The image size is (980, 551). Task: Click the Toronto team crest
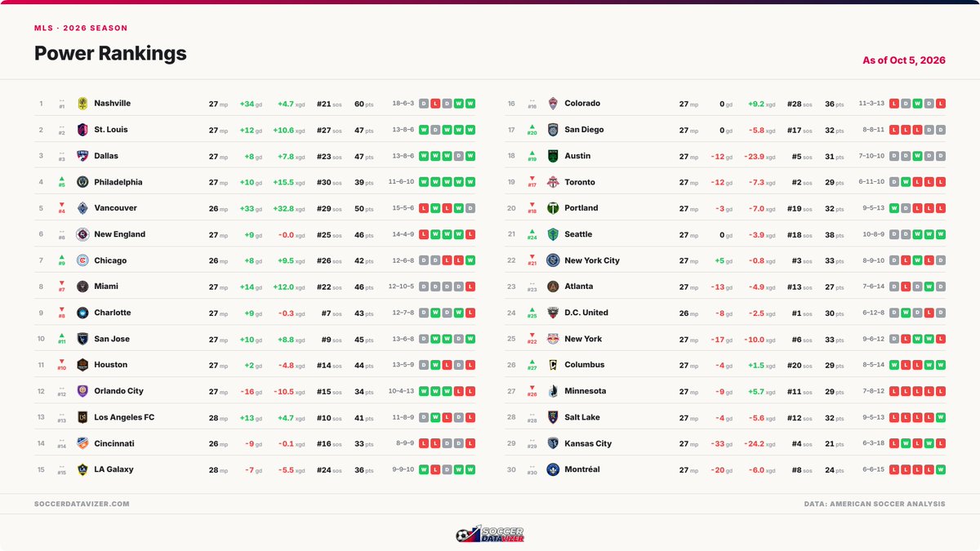pyautogui.click(x=553, y=182)
